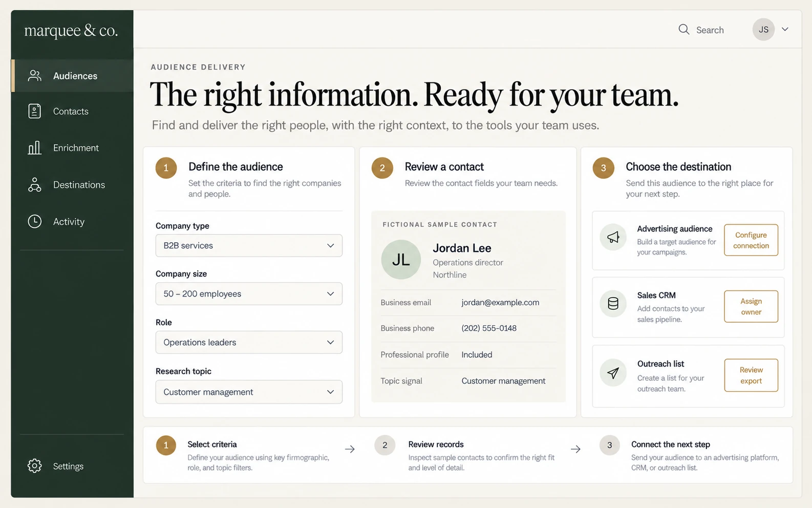Open the Company type dropdown
Image resolution: width=812 pixels, height=508 pixels.
(x=249, y=246)
